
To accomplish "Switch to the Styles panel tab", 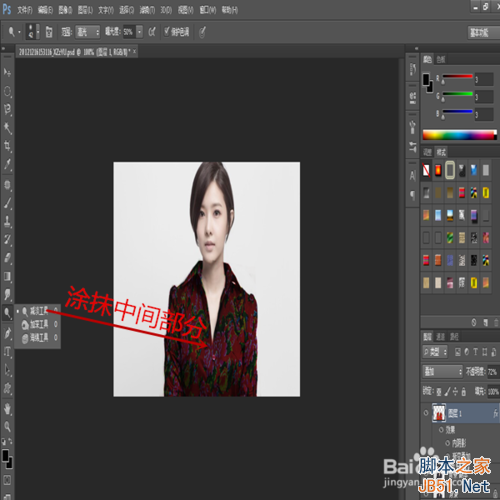I will (x=441, y=152).
